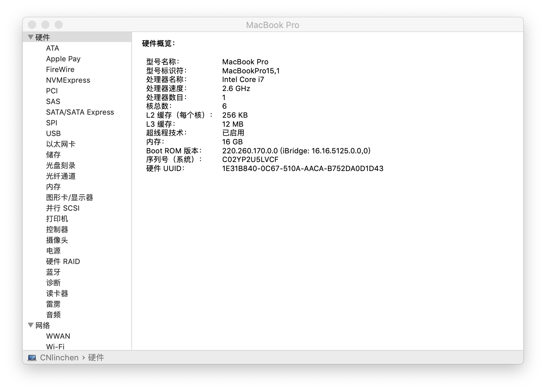Collapse the 硬件 disclosure triangle
The image size is (546, 392).
click(x=31, y=37)
